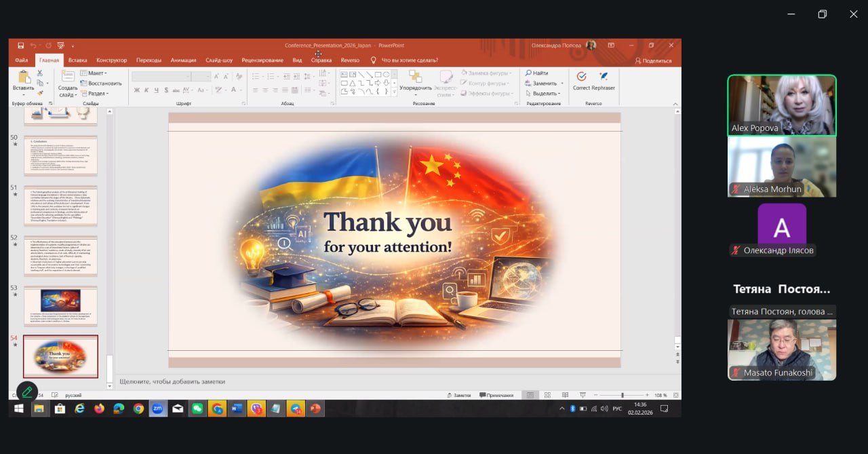Click the Cut scissors icon
Screen dimensions: 868x454
pyautogui.click(x=40, y=73)
